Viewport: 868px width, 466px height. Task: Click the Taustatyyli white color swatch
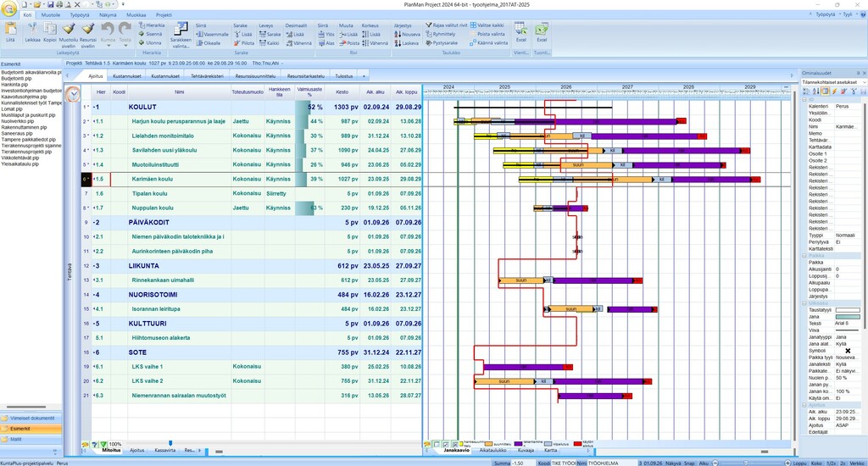pos(847,309)
